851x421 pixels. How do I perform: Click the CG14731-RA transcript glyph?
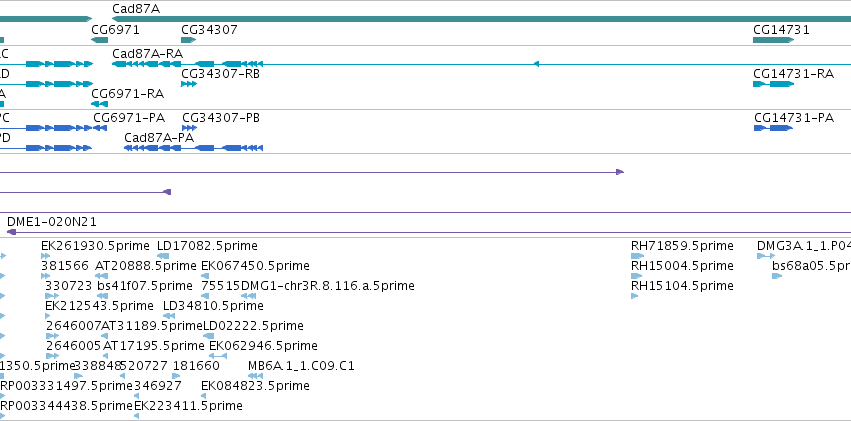pyautogui.click(x=773, y=84)
